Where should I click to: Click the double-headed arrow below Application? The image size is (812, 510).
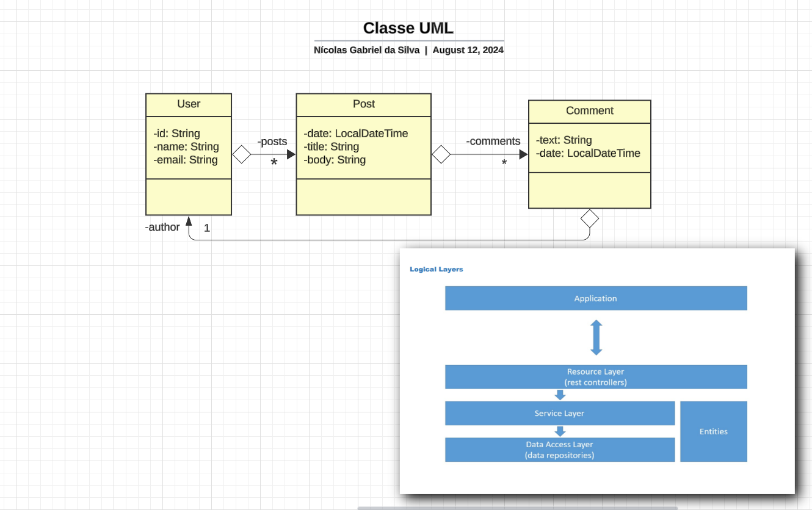point(596,337)
